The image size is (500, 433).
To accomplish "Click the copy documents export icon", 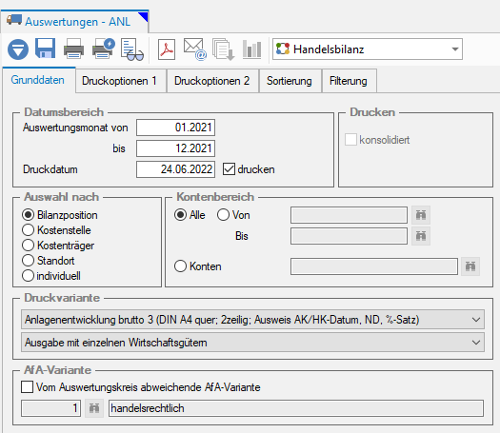I will click(223, 49).
